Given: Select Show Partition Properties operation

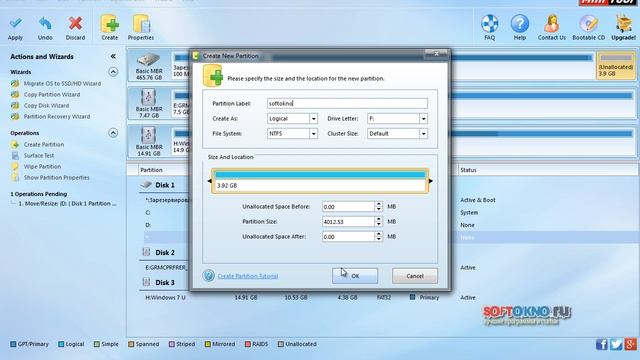Looking at the screenshot, I should click(x=56, y=178).
